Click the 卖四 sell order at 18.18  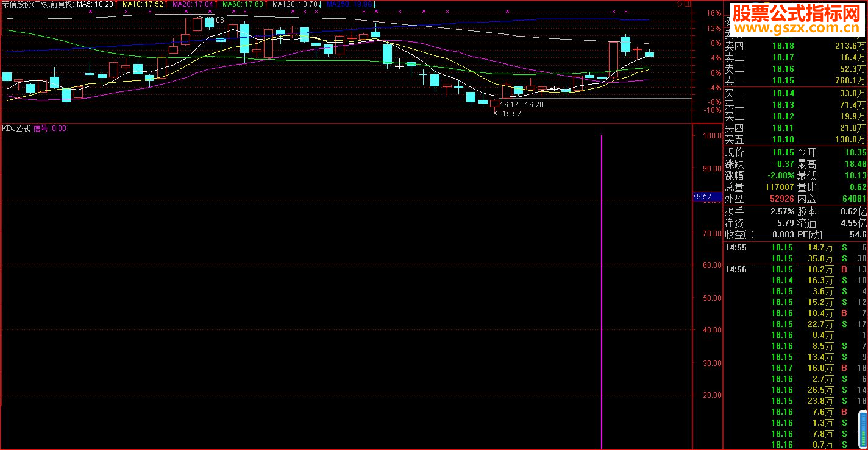(x=795, y=46)
